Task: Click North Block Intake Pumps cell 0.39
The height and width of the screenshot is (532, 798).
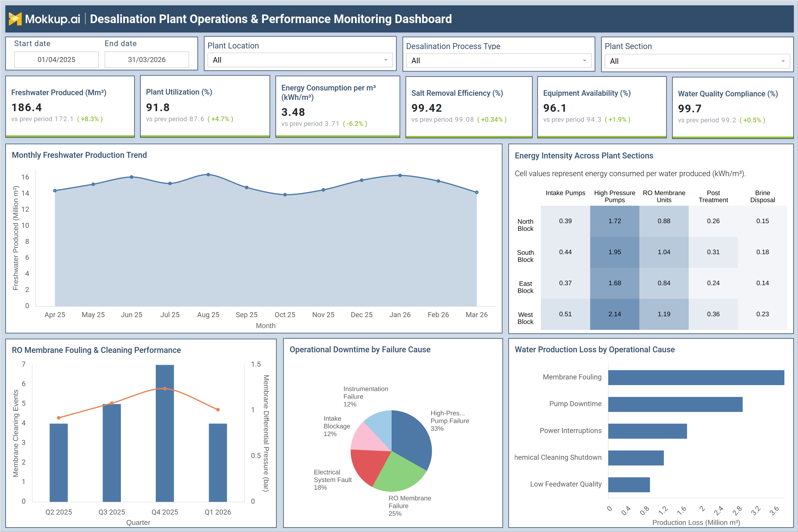Action: (565, 221)
